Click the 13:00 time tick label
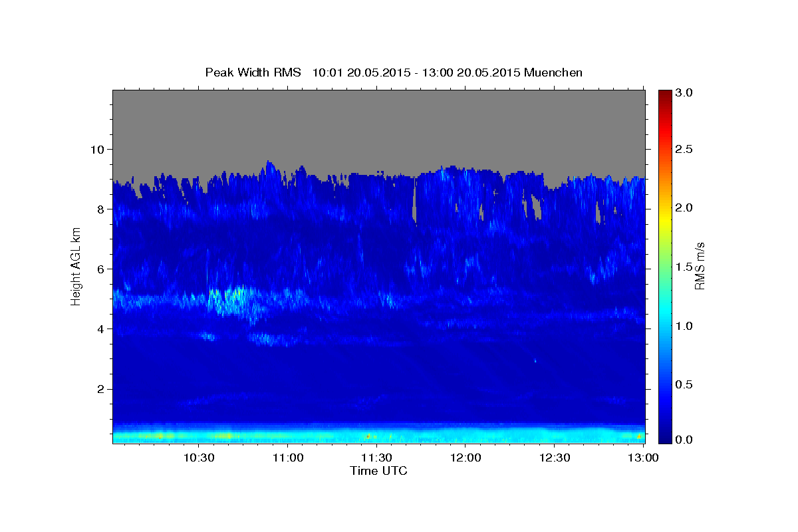798x532 pixels. pos(643,458)
